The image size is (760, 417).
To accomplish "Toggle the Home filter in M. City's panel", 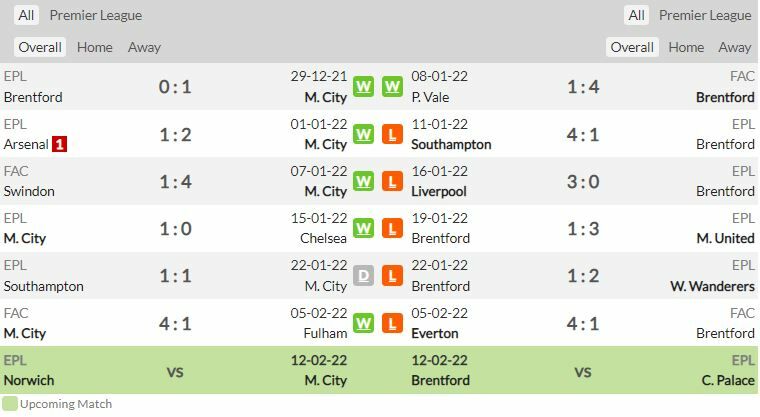I will 95,47.
